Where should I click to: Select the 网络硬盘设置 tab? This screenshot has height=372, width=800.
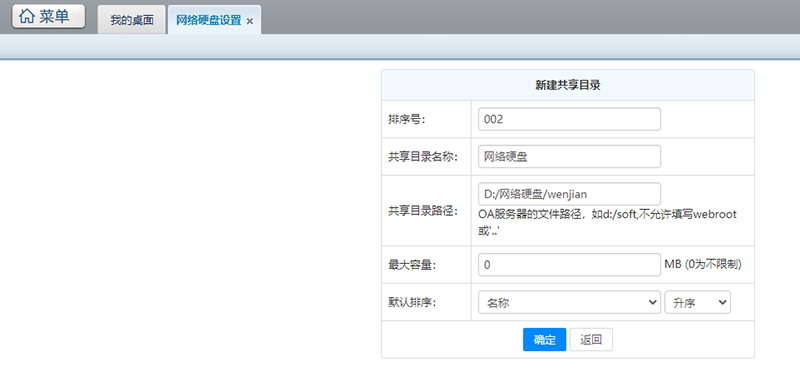click(x=209, y=21)
